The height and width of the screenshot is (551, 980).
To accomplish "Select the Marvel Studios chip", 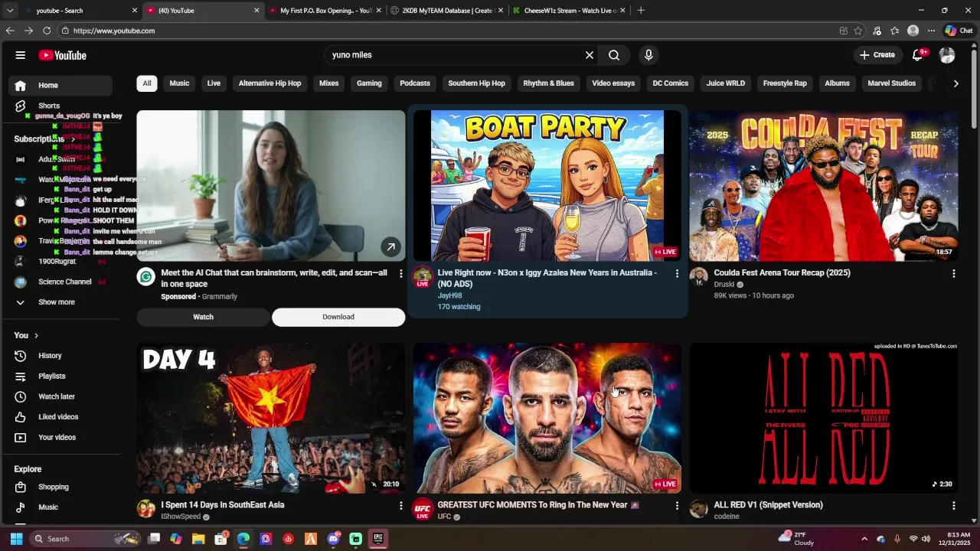I will pos(892,83).
